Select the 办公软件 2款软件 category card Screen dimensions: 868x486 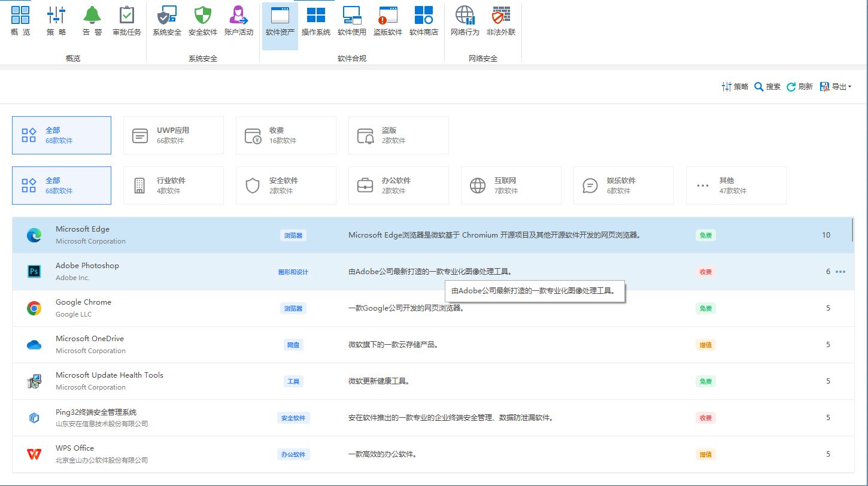[399, 186]
